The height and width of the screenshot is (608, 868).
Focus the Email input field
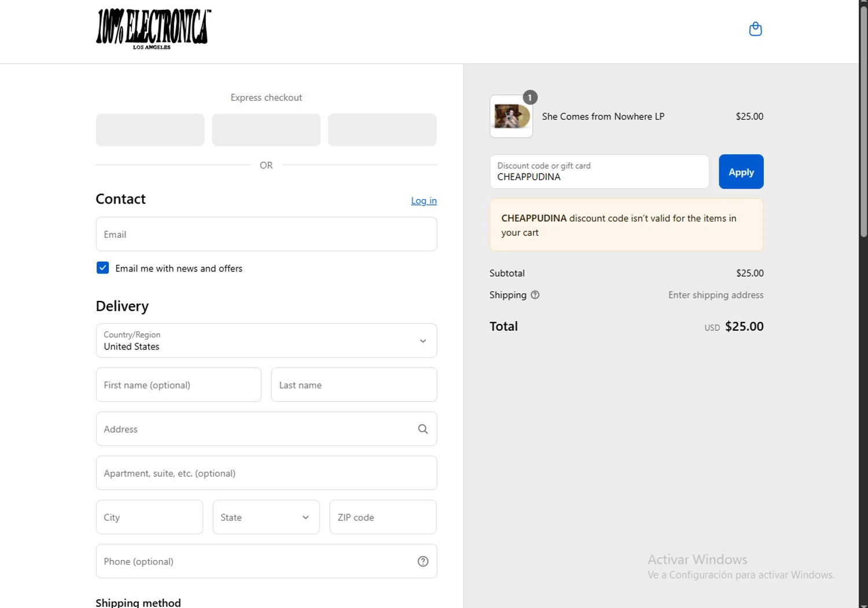[266, 234]
